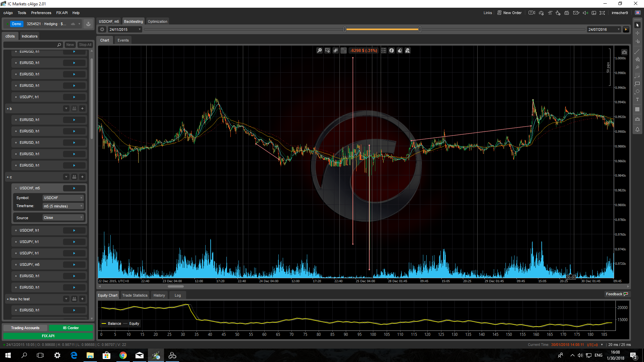Image resolution: width=644 pixels, height=362 pixels.
Task: Open the Trading Accounts button
Action: coord(25,328)
